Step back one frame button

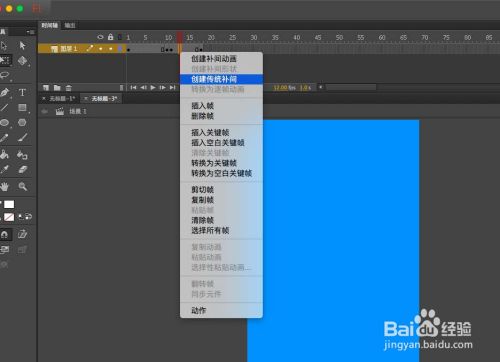pyautogui.click(x=143, y=88)
